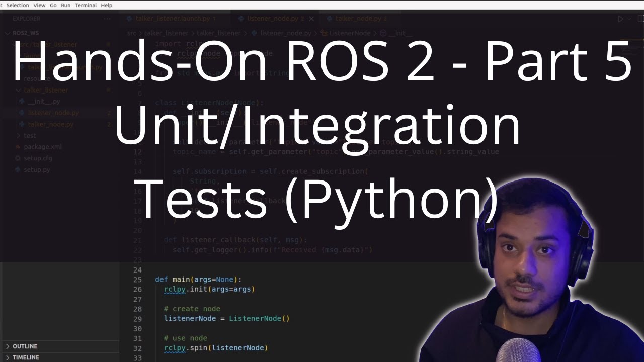Click the code line "rclpy.init(args=args)"
The height and width of the screenshot is (362, 644).
[209, 289]
